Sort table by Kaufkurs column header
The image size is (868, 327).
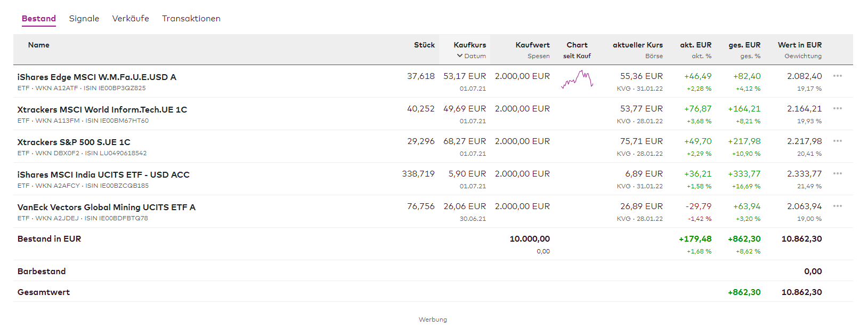(469, 45)
